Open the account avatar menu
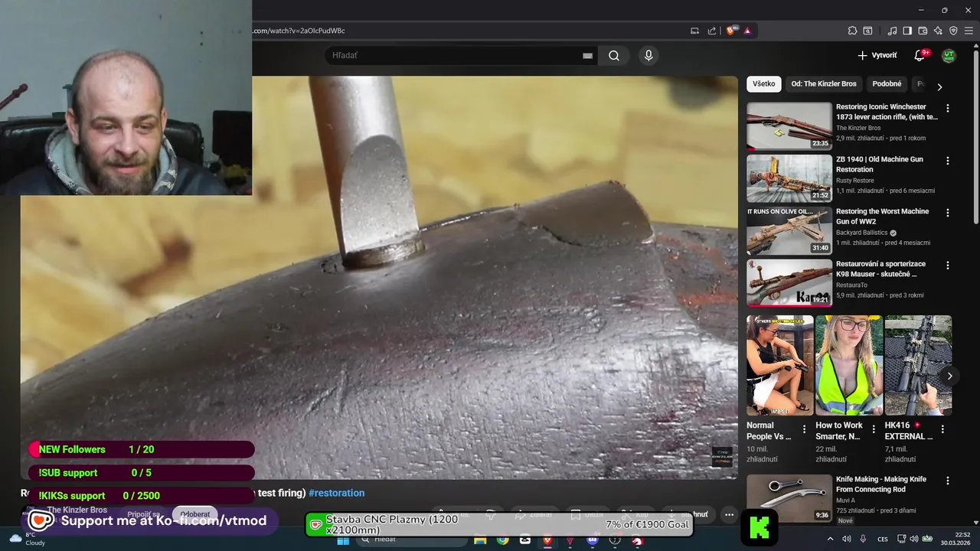The image size is (980, 551). 949,55
